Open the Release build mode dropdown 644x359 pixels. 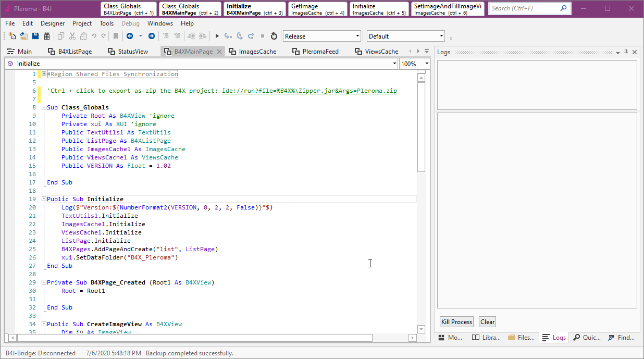322,36
